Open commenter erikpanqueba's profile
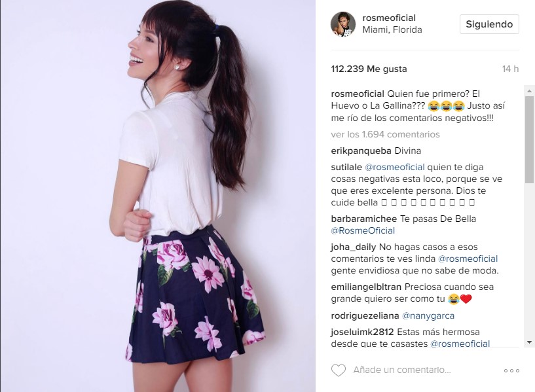This screenshot has height=392, width=535. (x=361, y=151)
